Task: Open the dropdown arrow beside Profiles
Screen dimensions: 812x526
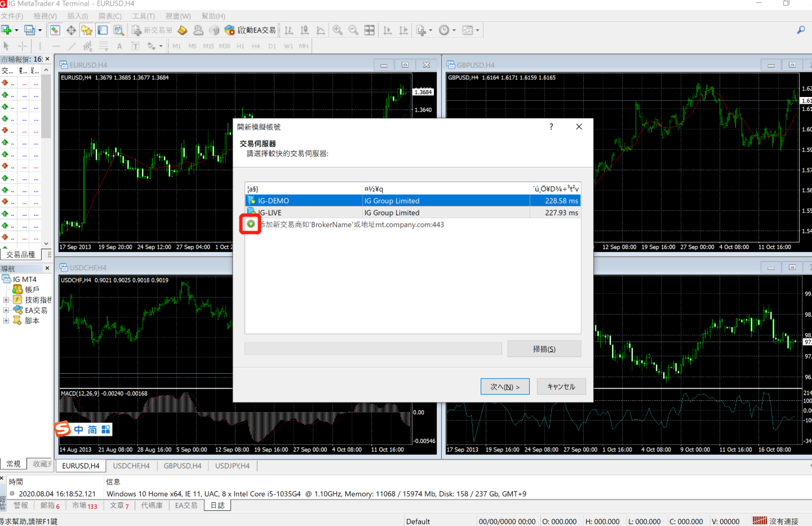Action: pos(39,30)
